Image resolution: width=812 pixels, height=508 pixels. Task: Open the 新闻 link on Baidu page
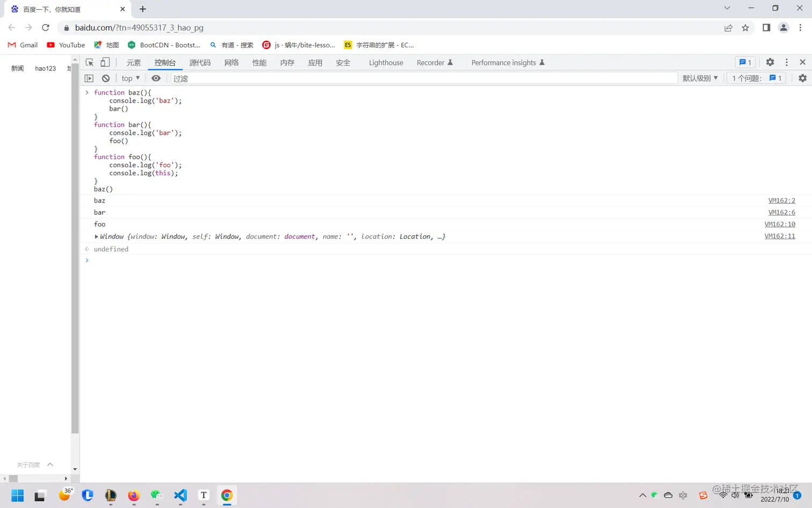coord(18,68)
